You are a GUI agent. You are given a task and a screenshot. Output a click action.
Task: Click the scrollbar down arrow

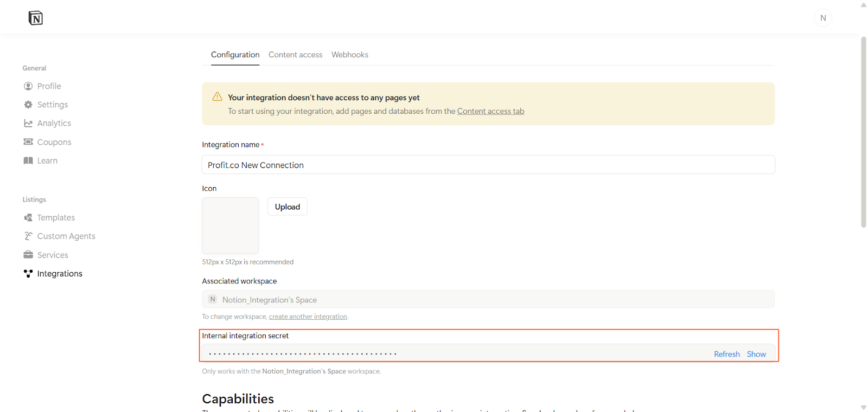coord(864,407)
